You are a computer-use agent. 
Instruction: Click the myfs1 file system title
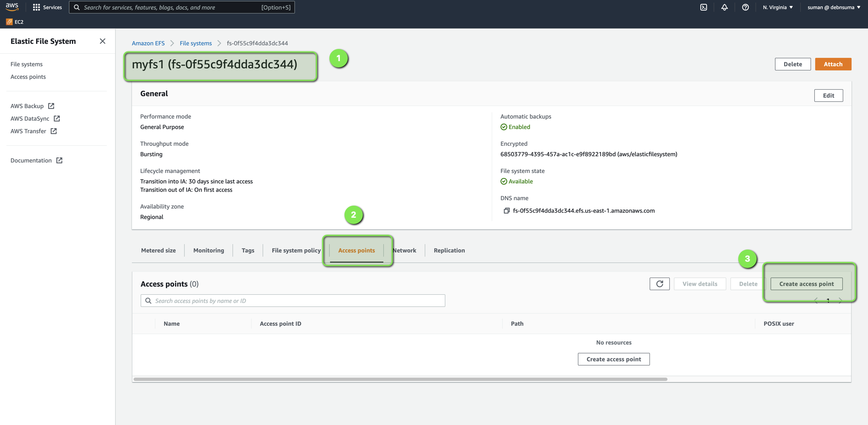tap(214, 64)
